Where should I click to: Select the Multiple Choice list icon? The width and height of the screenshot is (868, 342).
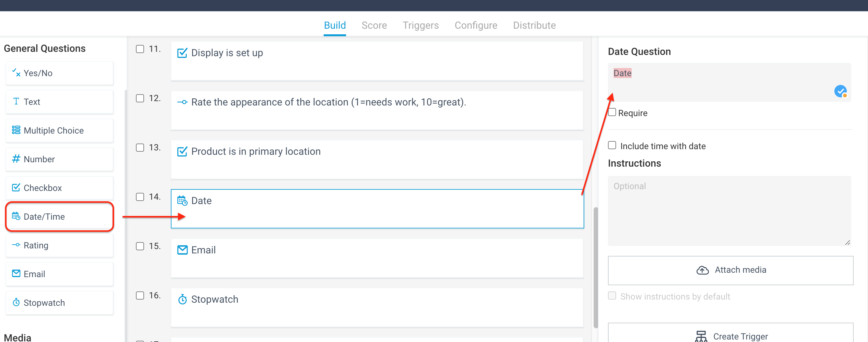(x=16, y=130)
